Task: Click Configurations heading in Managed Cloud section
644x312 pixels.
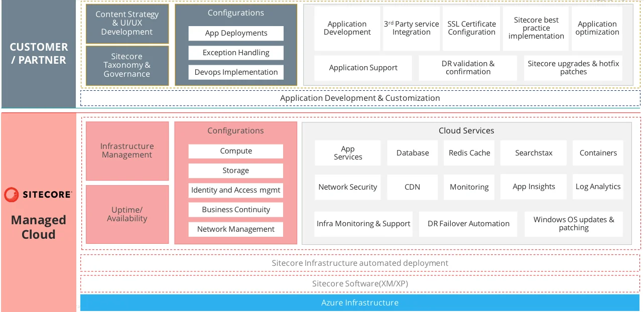Action: 236,131
